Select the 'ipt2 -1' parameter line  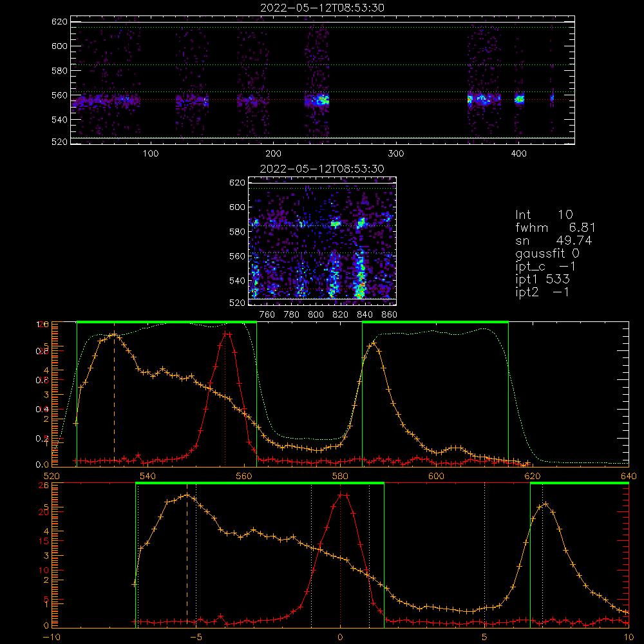(542, 292)
